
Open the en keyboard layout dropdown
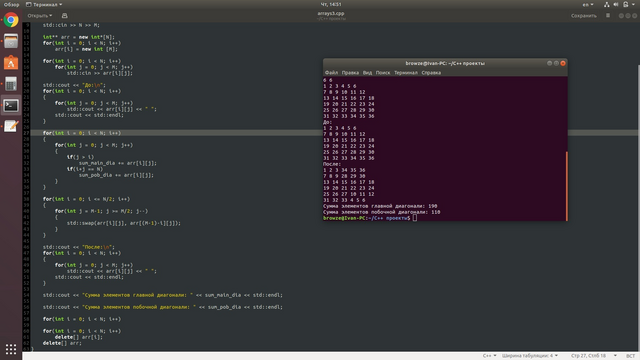point(588,4)
